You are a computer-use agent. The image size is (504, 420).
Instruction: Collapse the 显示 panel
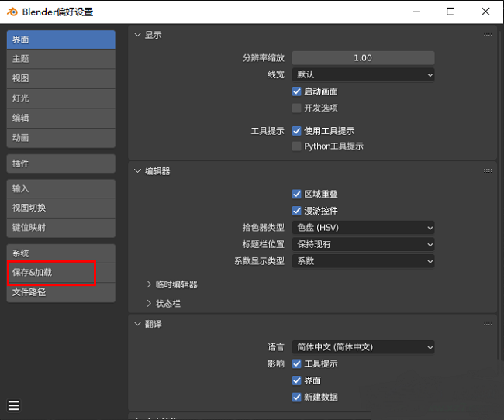137,35
